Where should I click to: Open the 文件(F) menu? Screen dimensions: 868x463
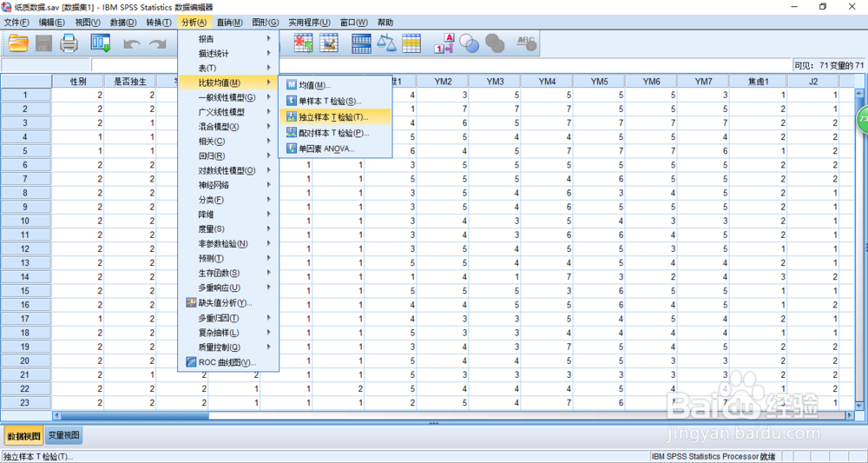click(16, 23)
